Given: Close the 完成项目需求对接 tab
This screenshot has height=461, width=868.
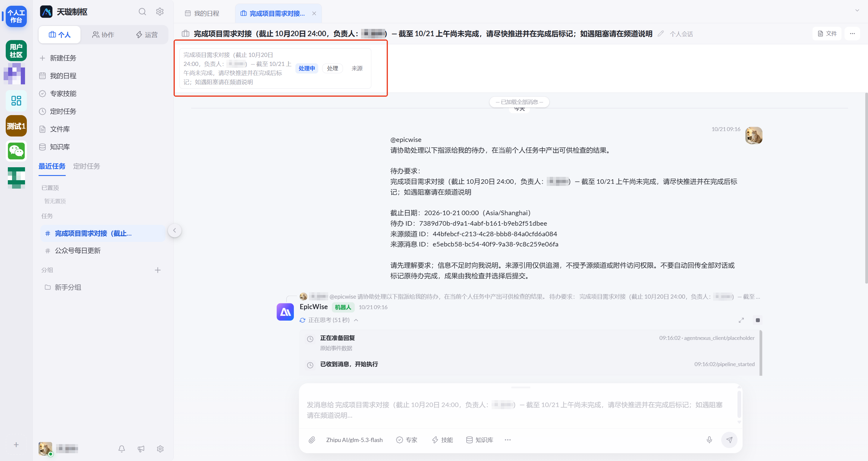Looking at the screenshot, I should point(314,14).
